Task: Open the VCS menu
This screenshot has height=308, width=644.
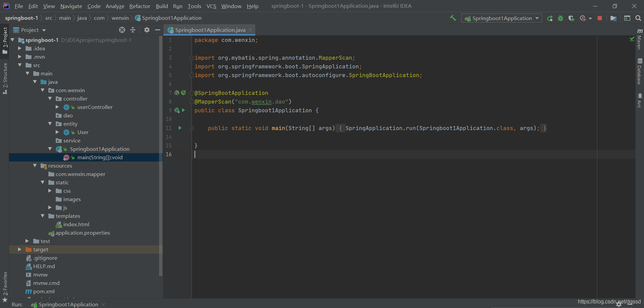Action: click(x=211, y=6)
